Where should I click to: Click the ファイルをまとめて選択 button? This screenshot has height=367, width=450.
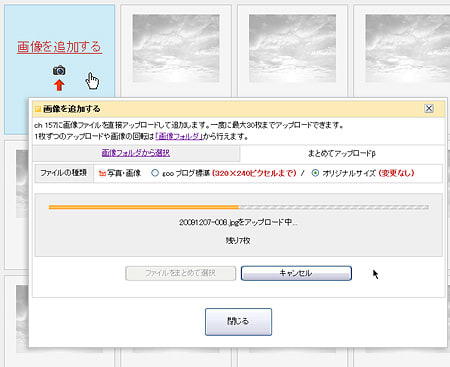pos(181,273)
